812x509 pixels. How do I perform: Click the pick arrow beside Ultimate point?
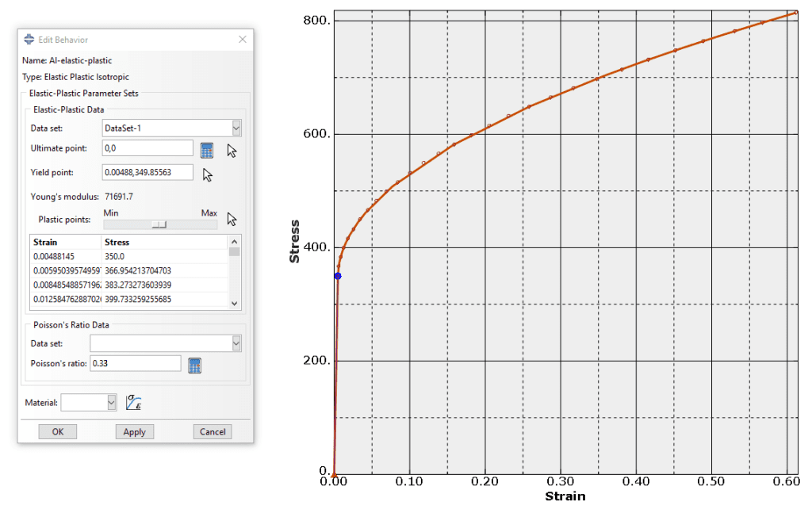coord(232,151)
